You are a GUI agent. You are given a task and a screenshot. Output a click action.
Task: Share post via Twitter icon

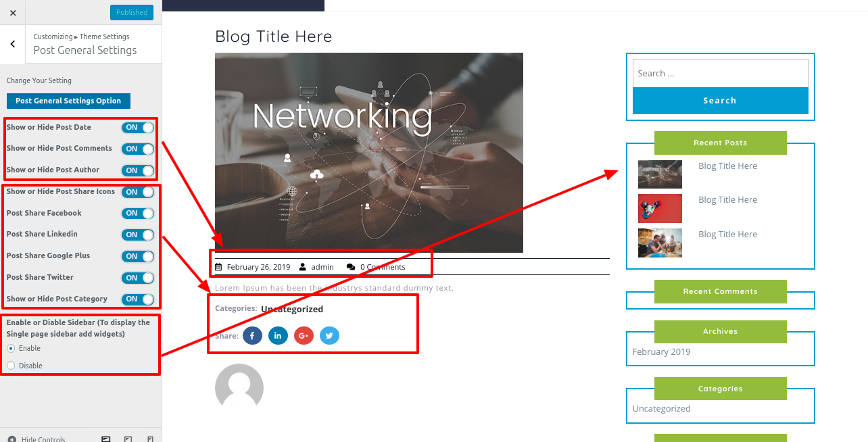(x=329, y=336)
